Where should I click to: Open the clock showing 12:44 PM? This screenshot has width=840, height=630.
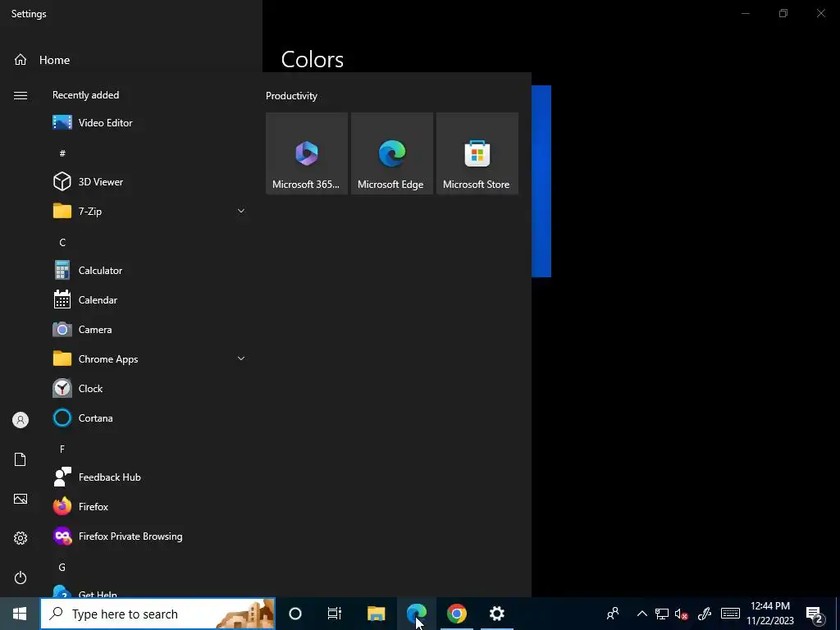tap(770, 614)
